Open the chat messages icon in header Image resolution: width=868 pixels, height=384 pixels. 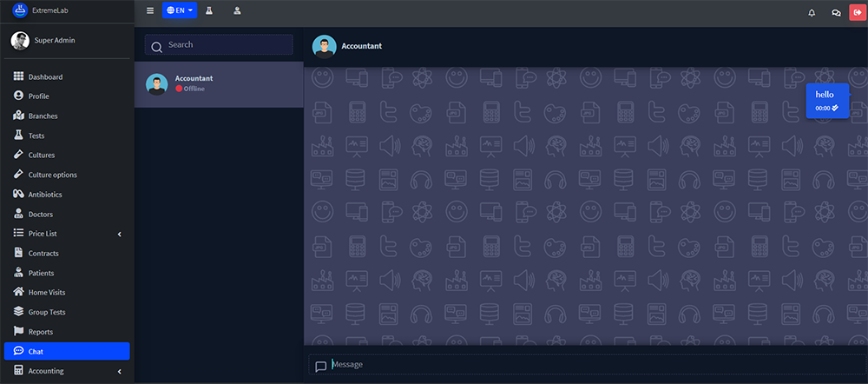836,12
